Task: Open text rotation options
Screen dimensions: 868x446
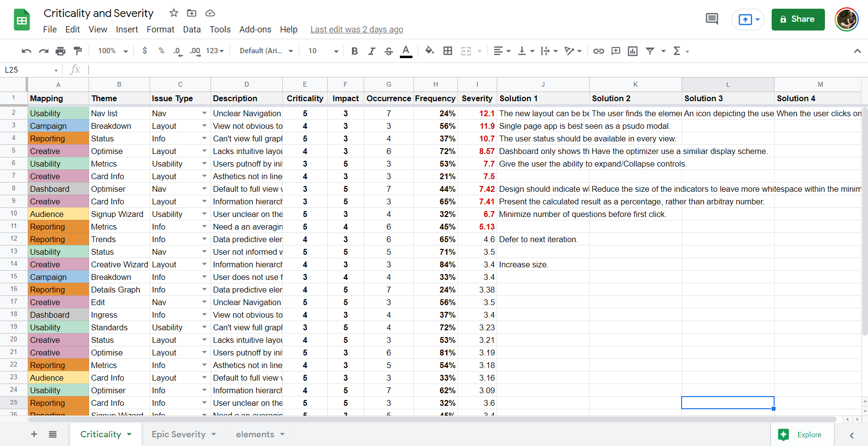Action: coord(573,51)
